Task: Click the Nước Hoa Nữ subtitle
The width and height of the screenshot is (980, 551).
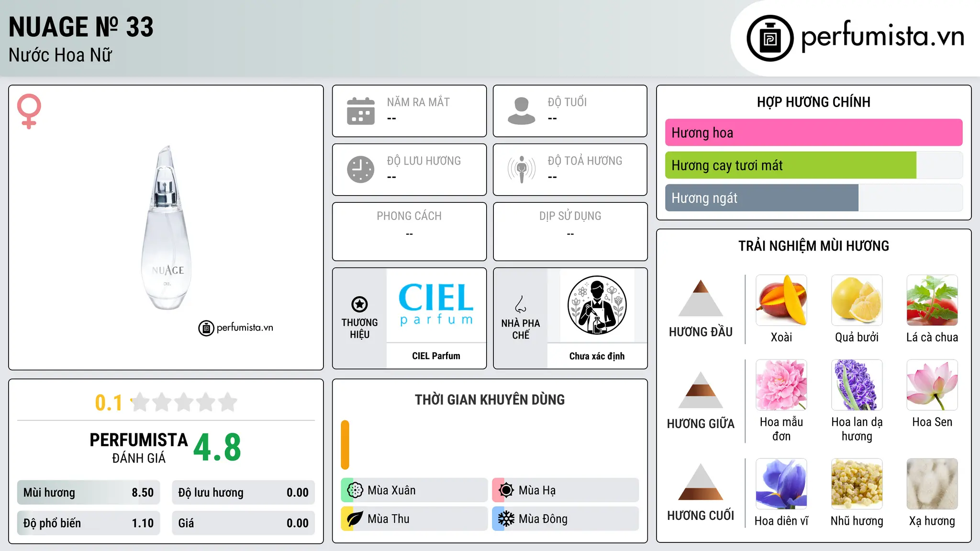Action: [60, 55]
